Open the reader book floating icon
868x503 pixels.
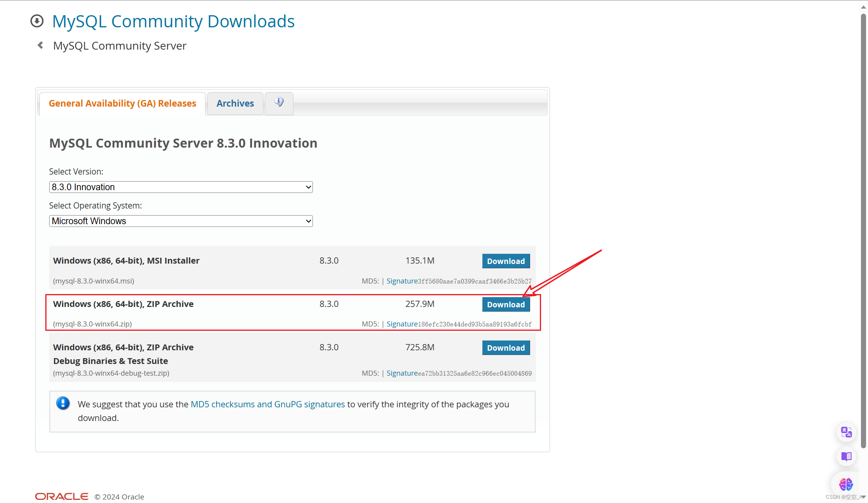coord(846,456)
